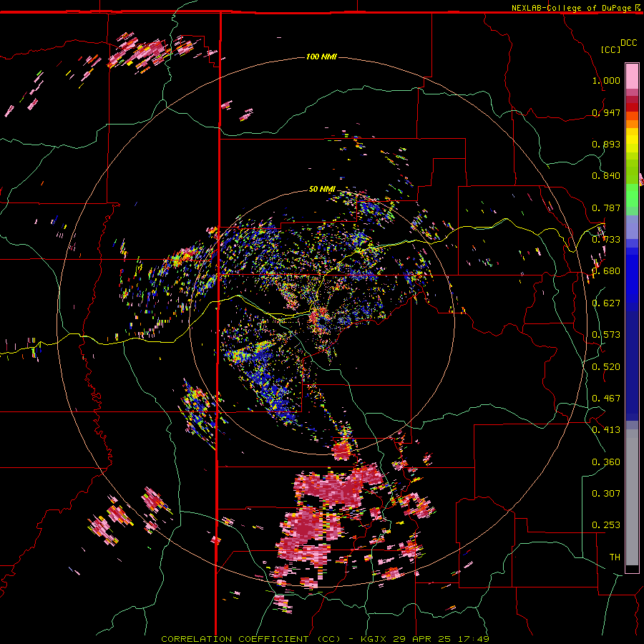644x644 pixels.
Task: Click the 0.467 scale value
Action: [606, 398]
